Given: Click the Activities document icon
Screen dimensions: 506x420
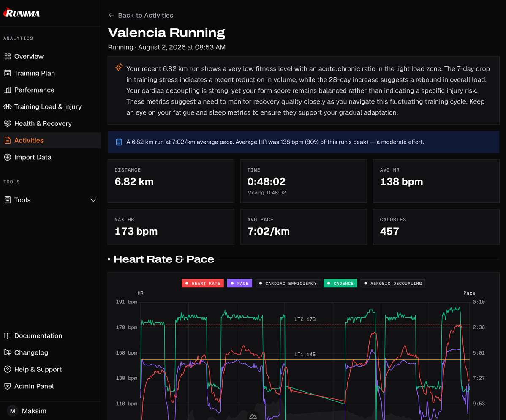Looking at the screenshot, I should click(8, 140).
